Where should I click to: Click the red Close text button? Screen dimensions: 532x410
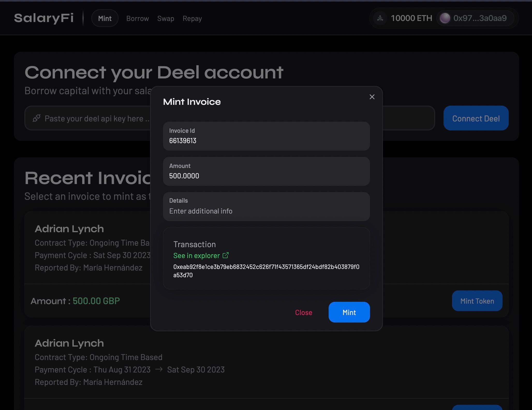(304, 312)
